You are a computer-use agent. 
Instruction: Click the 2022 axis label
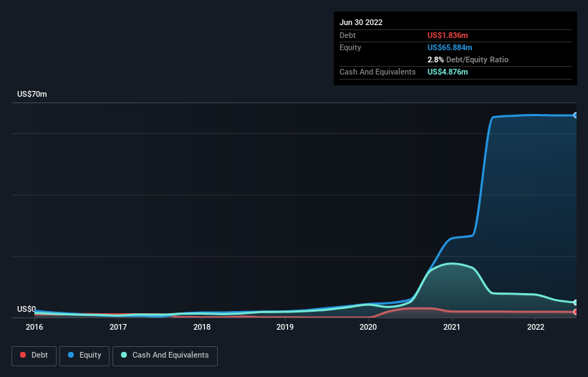[x=536, y=327]
